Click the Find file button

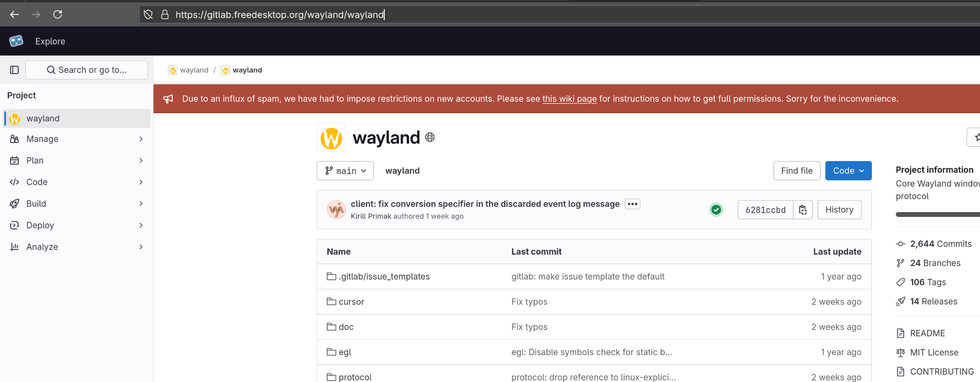(797, 171)
